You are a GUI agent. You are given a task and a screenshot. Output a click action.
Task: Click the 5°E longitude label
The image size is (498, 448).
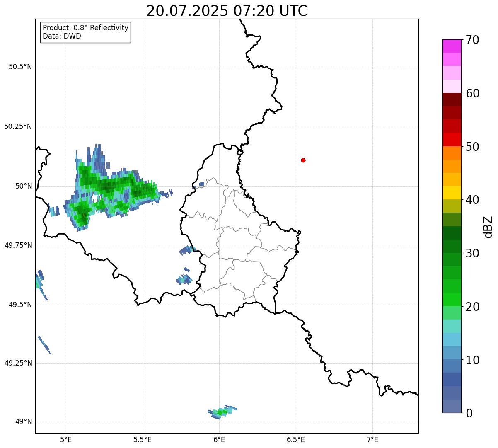point(66,439)
